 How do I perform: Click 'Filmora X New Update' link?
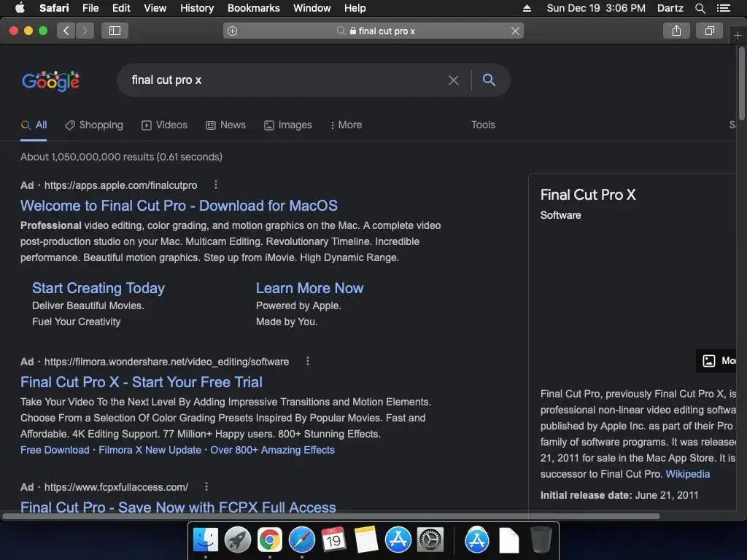(150, 450)
